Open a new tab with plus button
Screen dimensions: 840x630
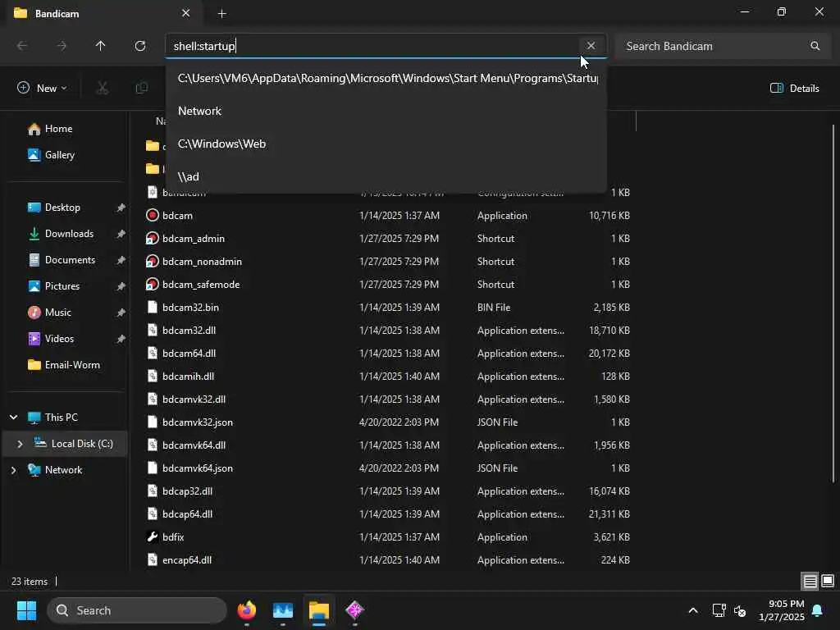221,13
